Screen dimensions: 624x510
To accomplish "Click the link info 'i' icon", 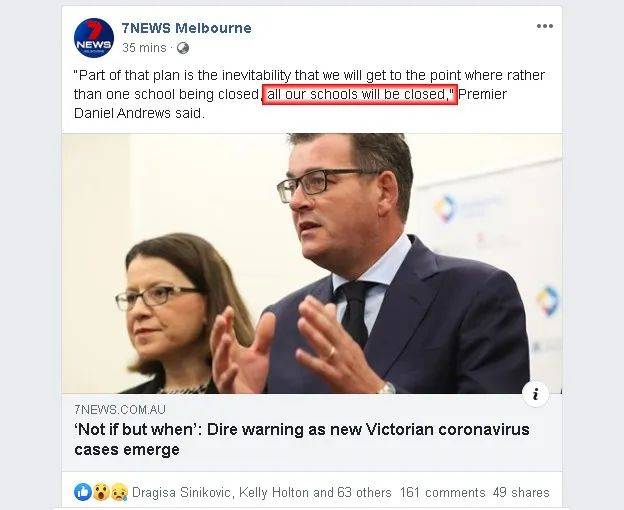I will coord(535,394).
